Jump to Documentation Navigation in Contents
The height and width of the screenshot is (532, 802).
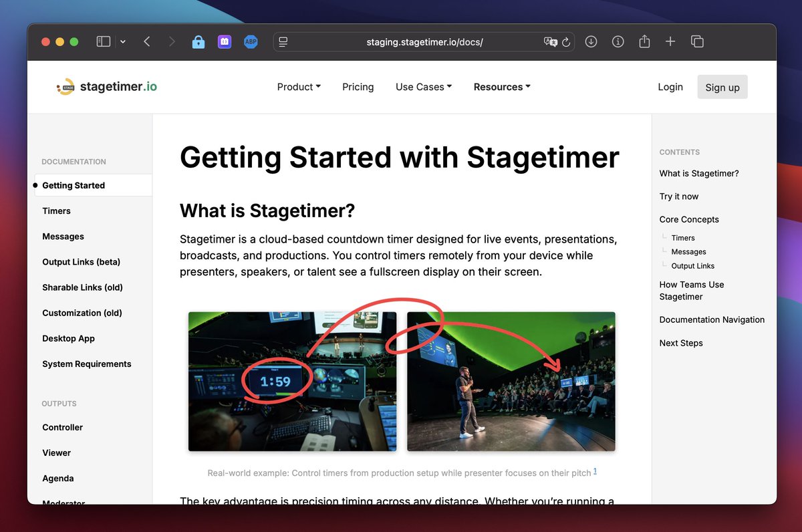pyautogui.click(x=712, y=319)
